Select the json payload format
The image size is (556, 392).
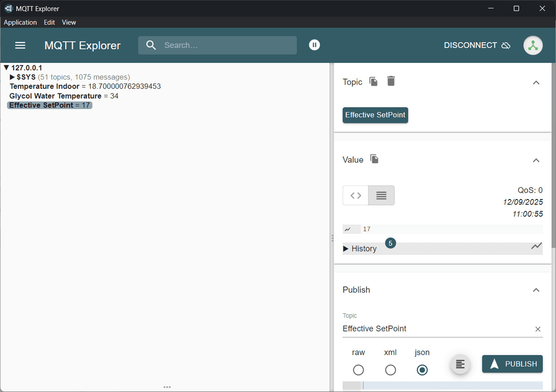click(422, 370)
